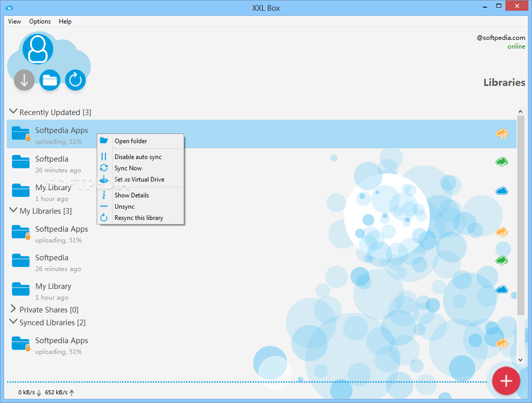
Task: Select Softpedia library under Recently Updated
Action: [x=261, y=163]
